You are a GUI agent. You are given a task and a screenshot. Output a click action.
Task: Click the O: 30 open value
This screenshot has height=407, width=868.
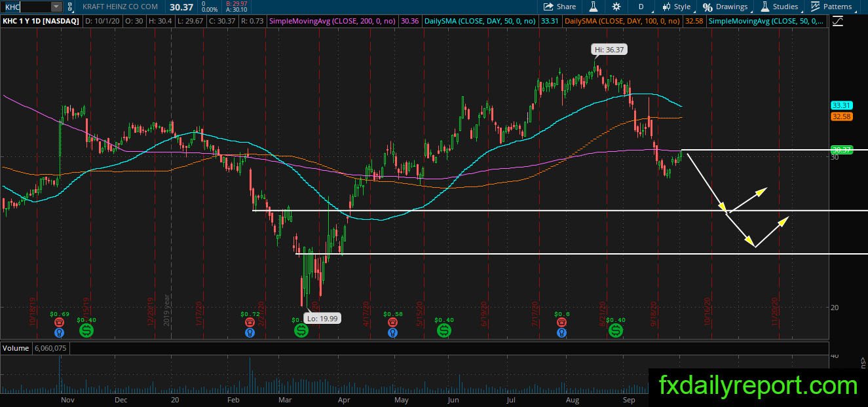coord(136,21)
